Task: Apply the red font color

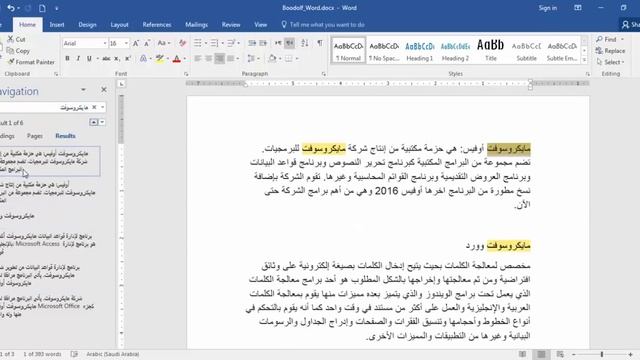Action: coord(176,59)
